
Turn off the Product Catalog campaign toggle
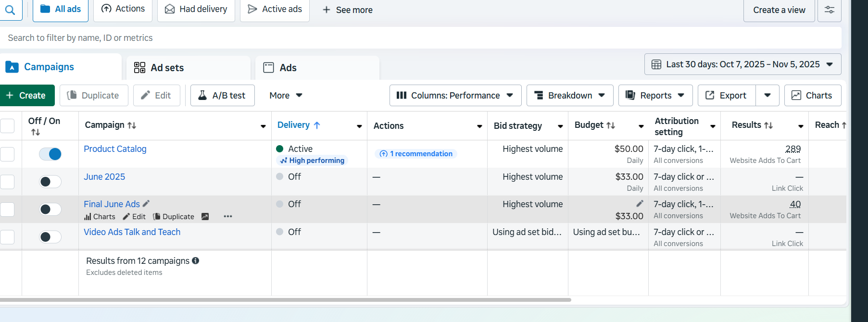(x=50, y=154)
